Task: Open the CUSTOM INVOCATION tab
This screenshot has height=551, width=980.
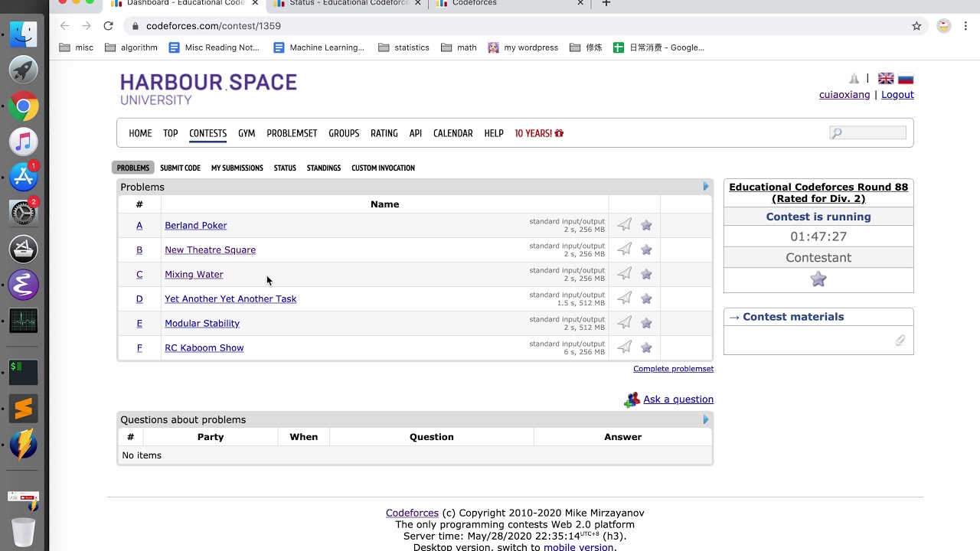Action: tap(383, 168)
